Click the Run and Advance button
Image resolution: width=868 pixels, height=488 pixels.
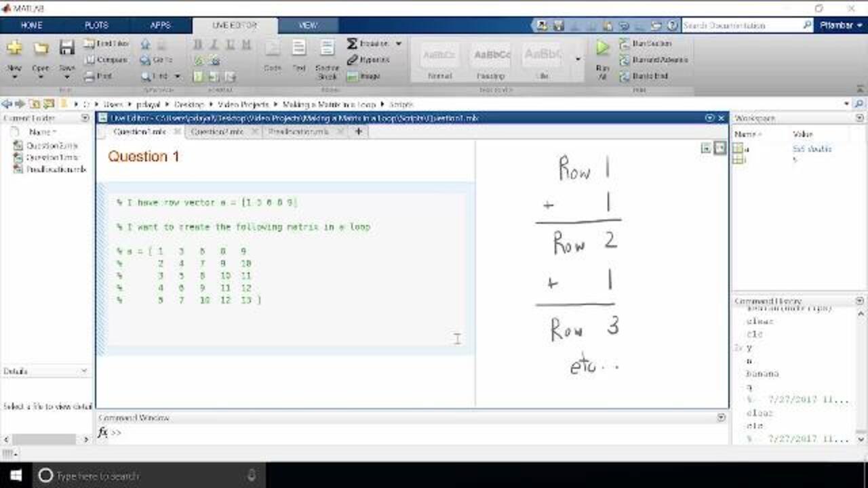625,60
